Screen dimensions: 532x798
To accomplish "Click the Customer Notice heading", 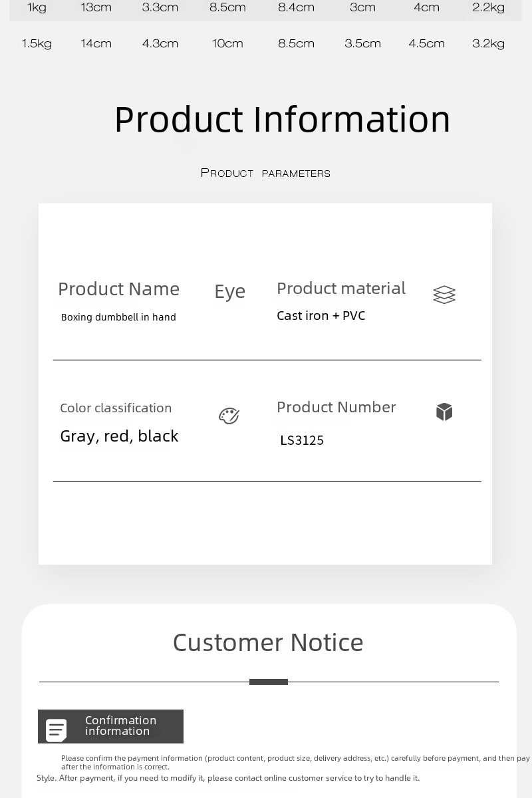I will pos(268,642).
